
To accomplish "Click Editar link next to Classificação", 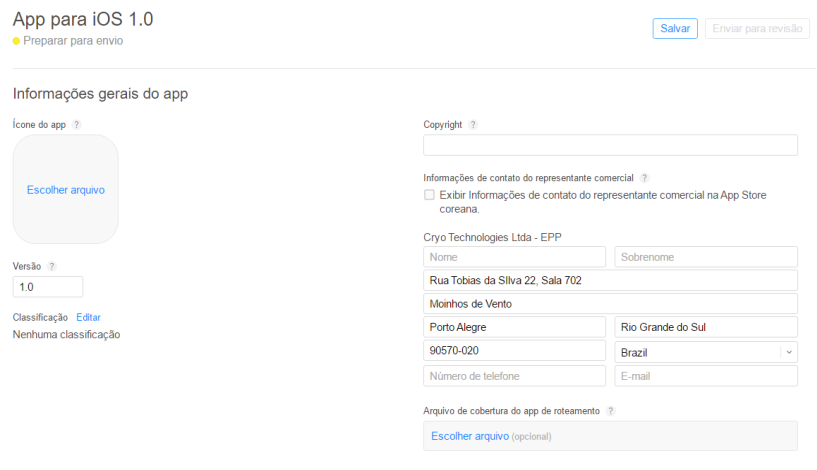I will tap(88, 317).
